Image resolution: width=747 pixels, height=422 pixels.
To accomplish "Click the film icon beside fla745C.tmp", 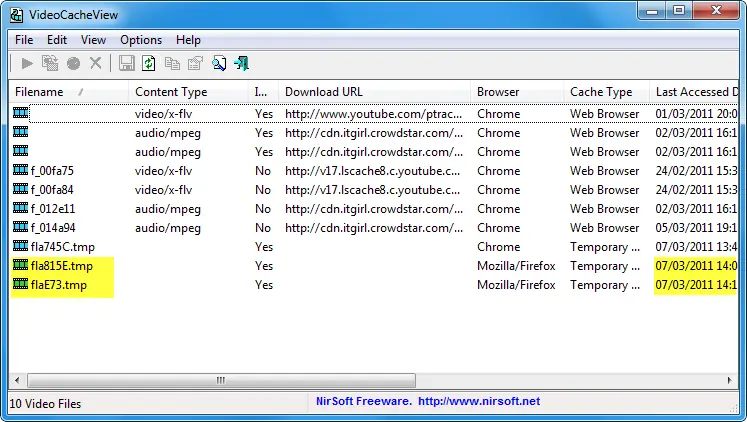I will [x=20, y=246].
